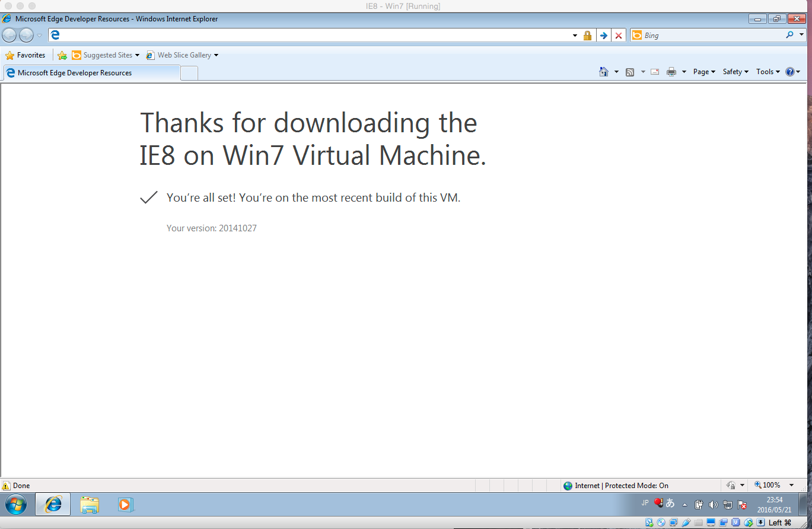Open the Tools menu
Viewport: 812px width, 529px height.
click(x=768, y=72)
